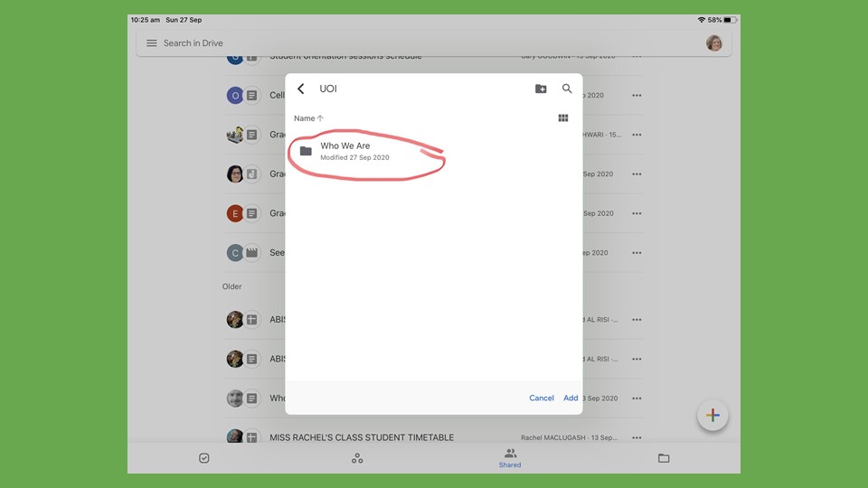Type in the Search in Drive field

pos(362,43)
